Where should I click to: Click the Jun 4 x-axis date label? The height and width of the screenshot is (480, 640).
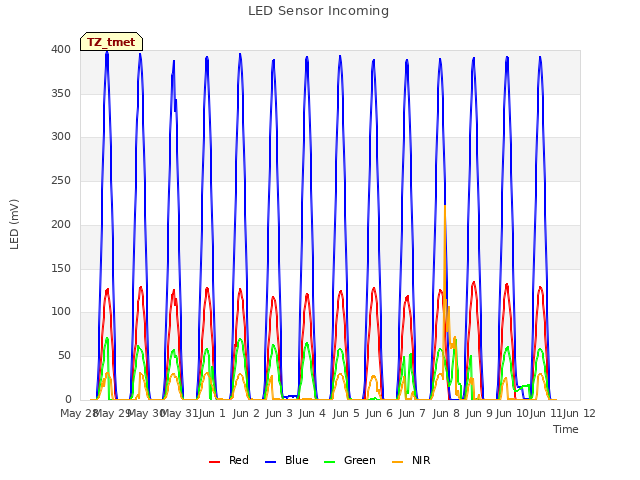pyautogui.click(x=312, y=413)
